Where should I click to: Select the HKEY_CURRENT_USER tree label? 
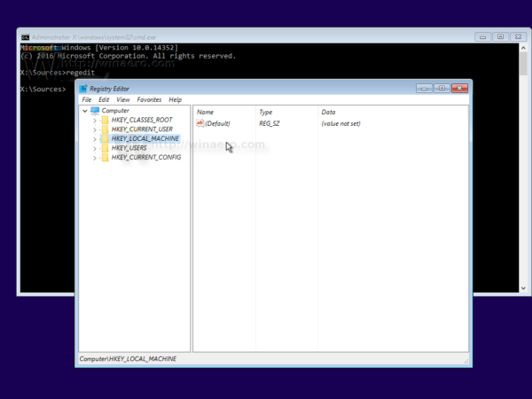pos(142,129)
